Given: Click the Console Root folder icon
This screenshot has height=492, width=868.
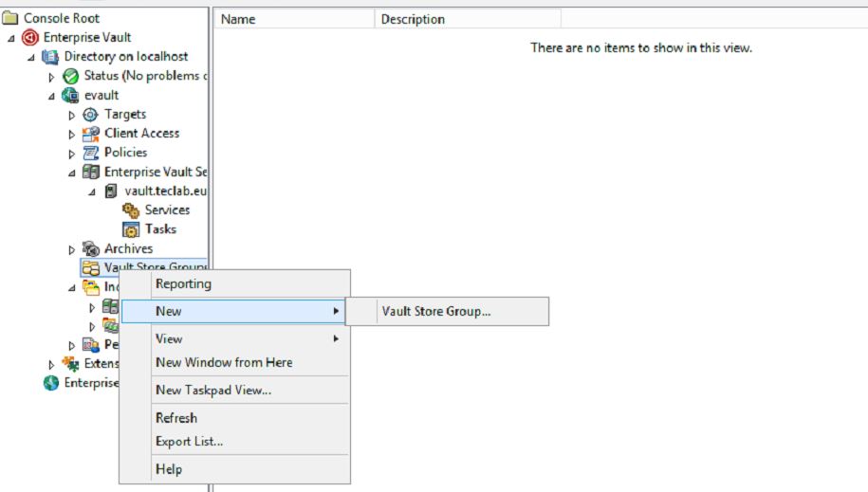Looking at the screenshot, I should pos(10,18).
